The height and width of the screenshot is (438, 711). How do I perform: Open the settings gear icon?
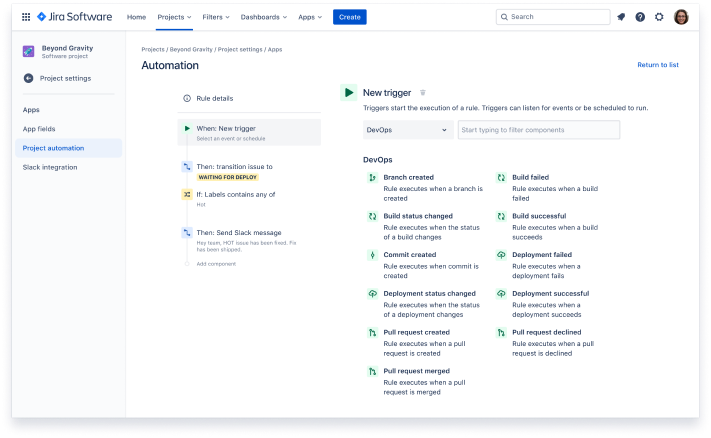pos(659,17)
